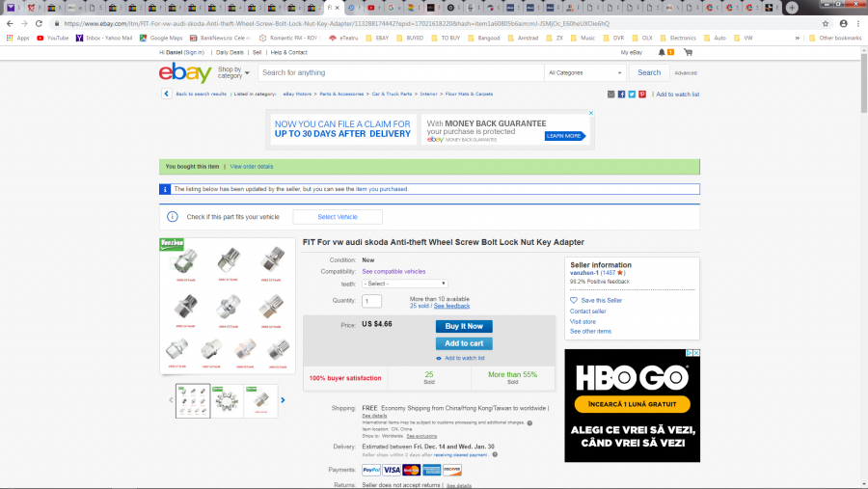
Task: Select the second product image thumbnail
Action: (x=227, y=399)
